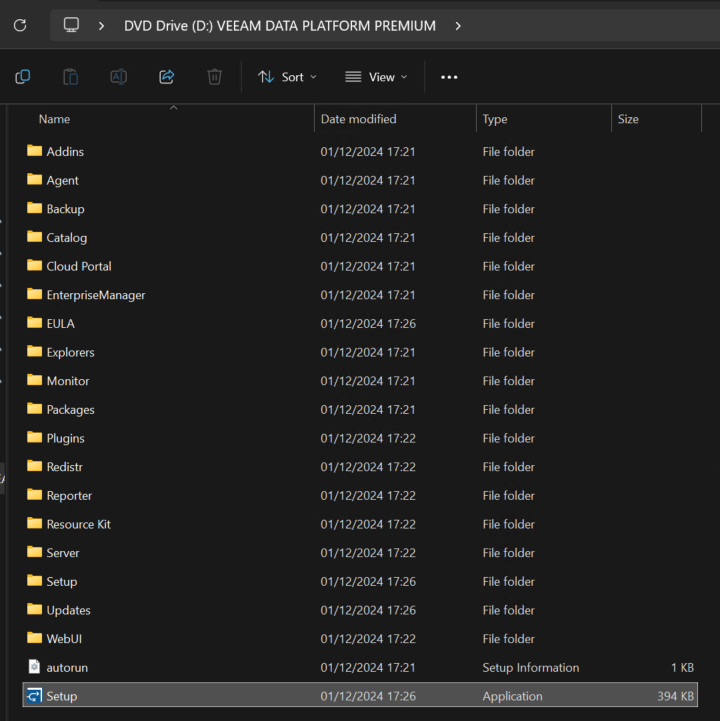Sort by Date modified column header
Viewport: 720px width, 721px height.
(x=358, y=119)
